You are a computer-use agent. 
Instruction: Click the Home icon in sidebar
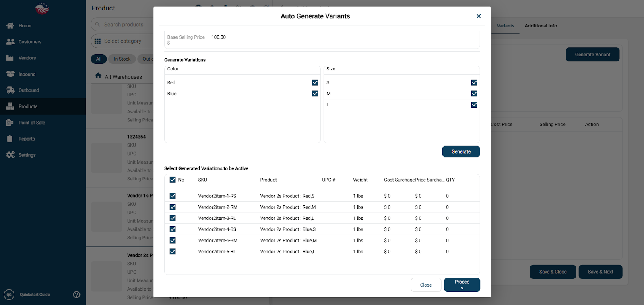click(x=10, y=26)
